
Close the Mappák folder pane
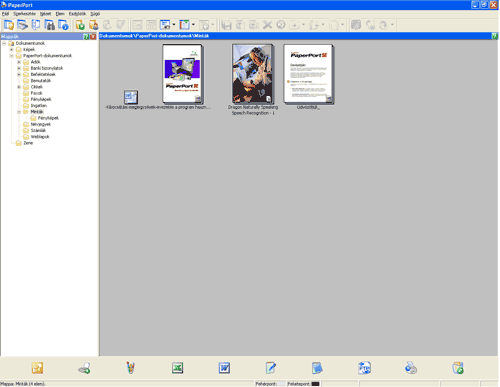coord(93,37)
